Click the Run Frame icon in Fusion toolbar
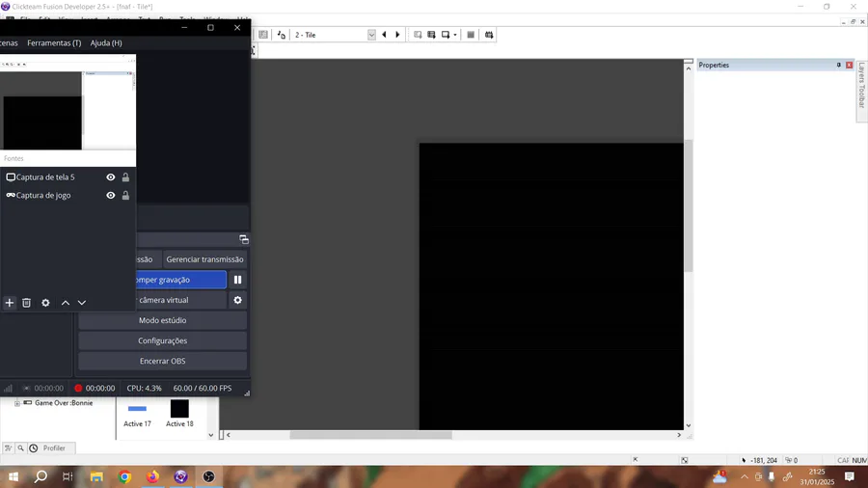The height and width of the screenshot is (488, 868). point(446,35)
